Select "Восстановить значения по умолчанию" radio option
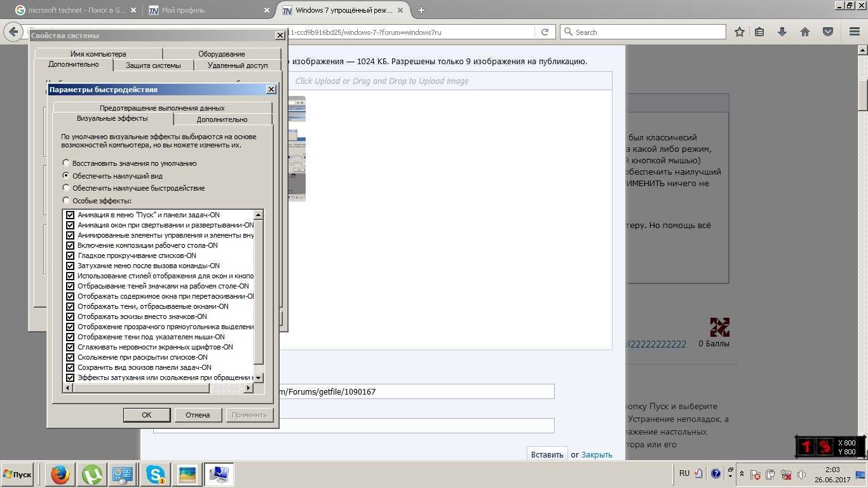This screenshot has height=488, width=868. [x=66, y=163]
